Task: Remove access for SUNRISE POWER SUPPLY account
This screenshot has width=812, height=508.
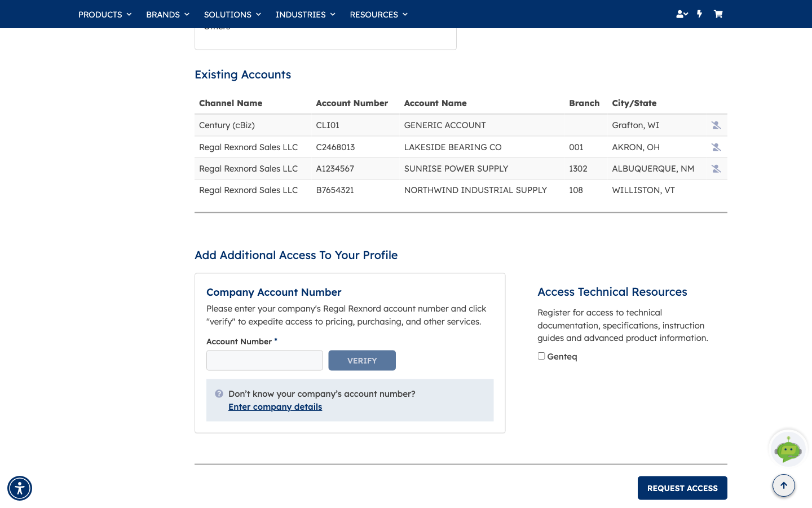Action: click(716, 169)
